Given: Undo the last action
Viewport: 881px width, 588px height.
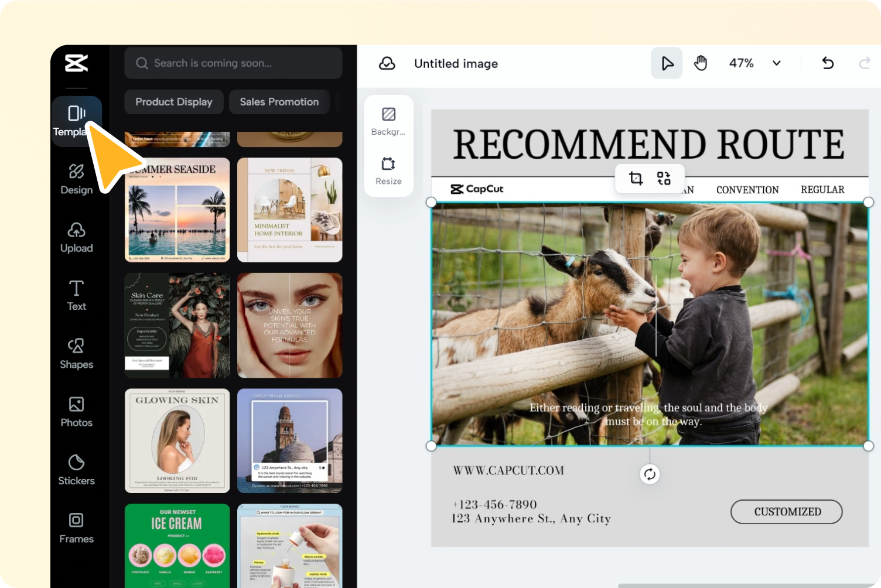Looking at the screenshot, I should 828,63.
